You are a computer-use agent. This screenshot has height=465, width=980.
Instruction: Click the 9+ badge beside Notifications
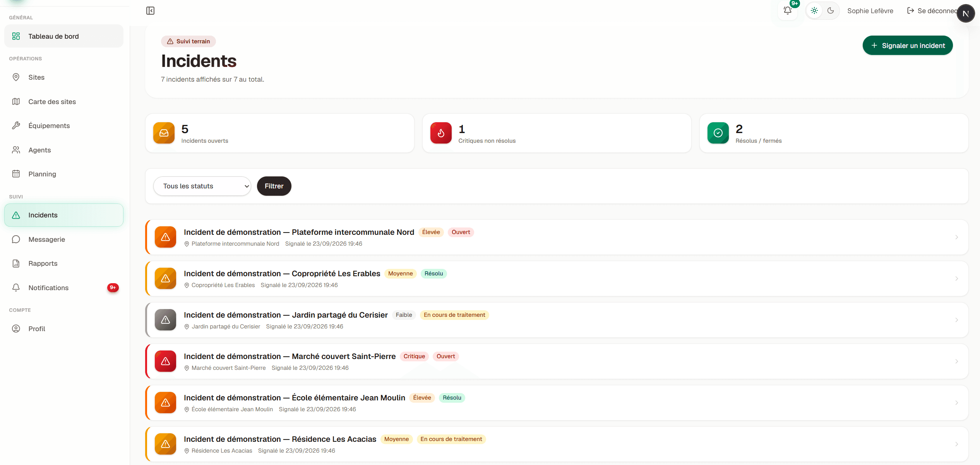coord(113,287)
